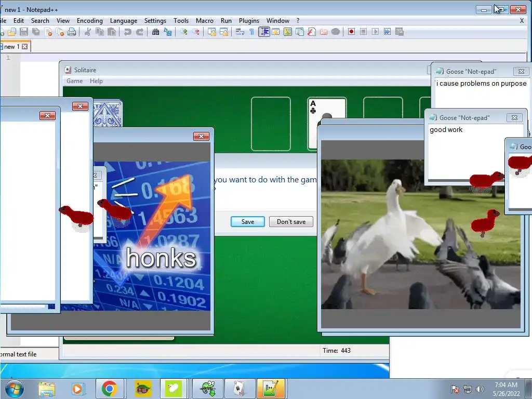The height and width of the screenshot is (399, 532).
Task: Click the Stop Recording macro icon
Action: click(x=363, y=32)
